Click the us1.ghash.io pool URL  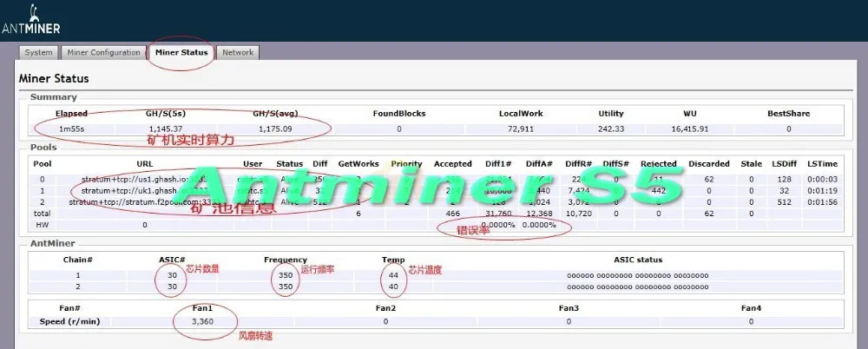[144, 180]
